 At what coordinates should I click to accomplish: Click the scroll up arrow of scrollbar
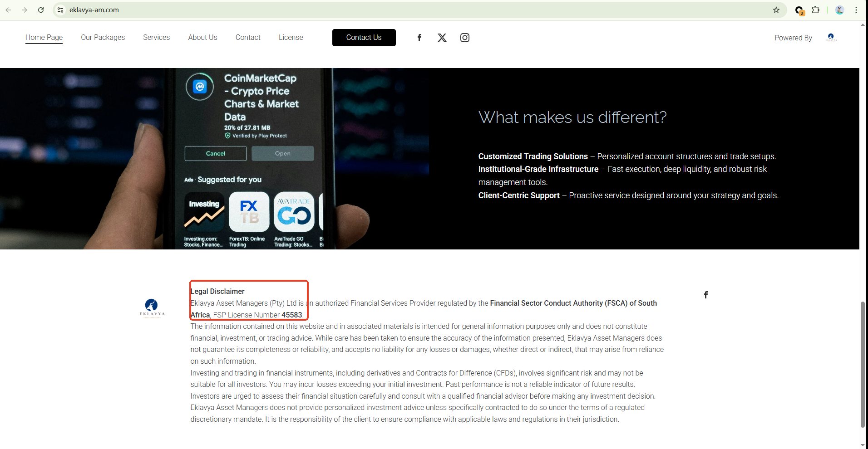pos(863,24)
